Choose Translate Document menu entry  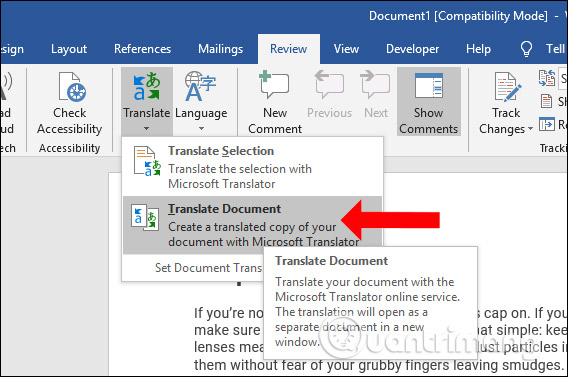click(252, 225)
